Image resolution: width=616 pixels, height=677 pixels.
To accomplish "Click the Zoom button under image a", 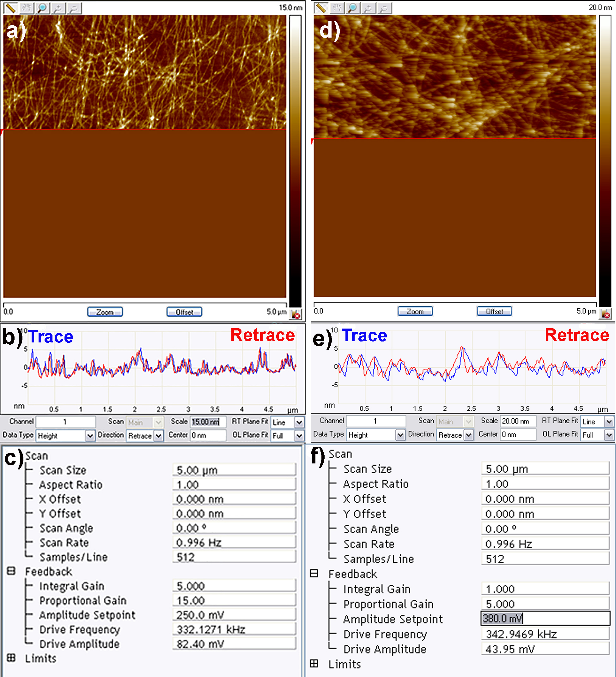I will coord(105,312).
